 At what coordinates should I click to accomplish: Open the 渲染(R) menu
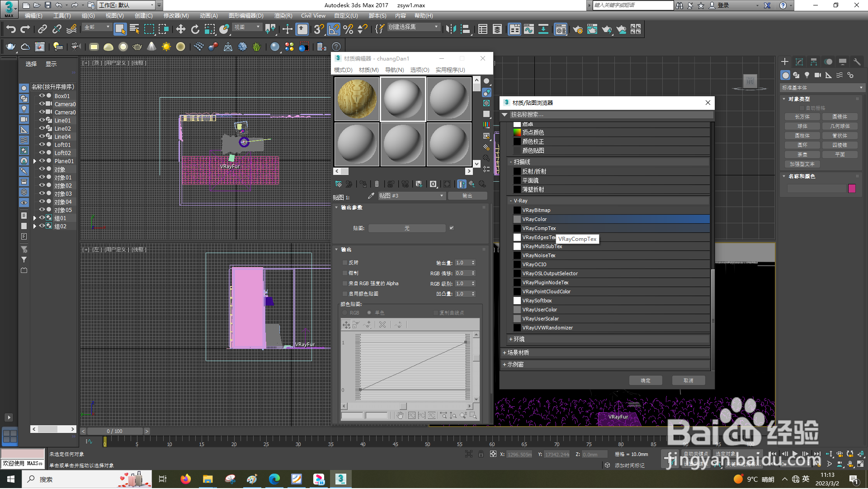(x=283, y=15)
